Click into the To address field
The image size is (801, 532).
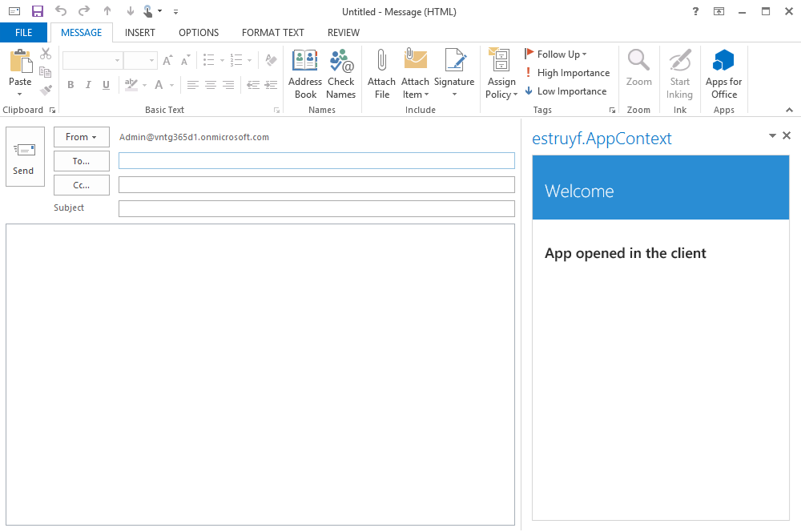point(316,160)
